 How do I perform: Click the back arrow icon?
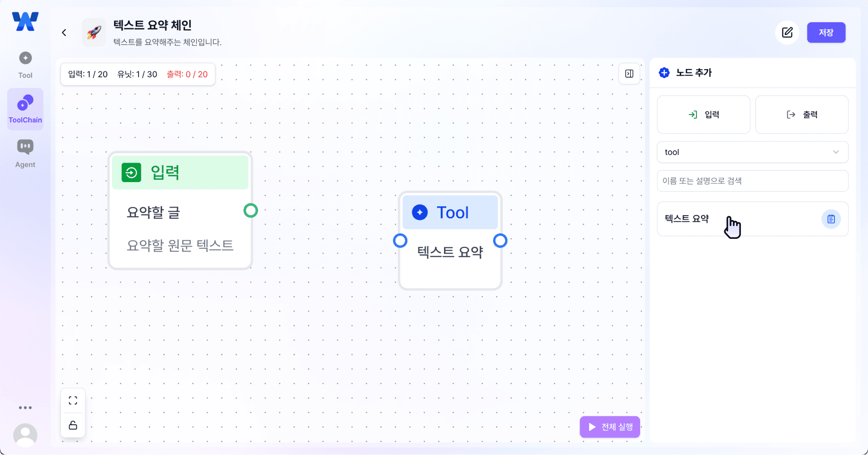pos(64,33)
